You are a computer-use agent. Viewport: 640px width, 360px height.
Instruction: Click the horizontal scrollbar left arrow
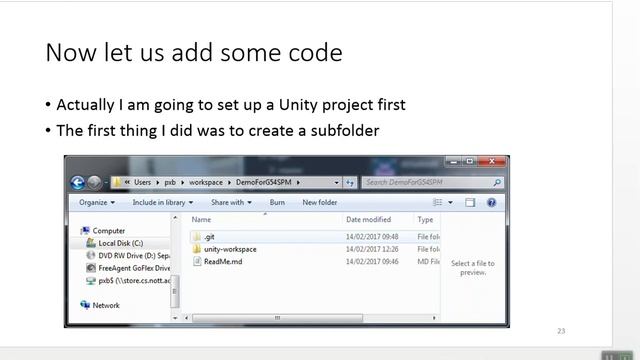pyautogui.click(x=187, y=318)
